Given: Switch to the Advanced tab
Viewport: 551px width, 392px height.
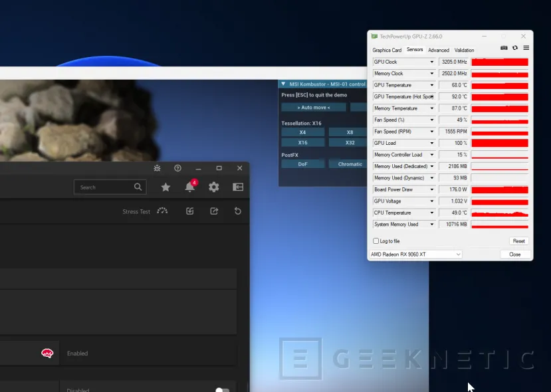Looking at the screenshot, I should [x=439, y=50].
